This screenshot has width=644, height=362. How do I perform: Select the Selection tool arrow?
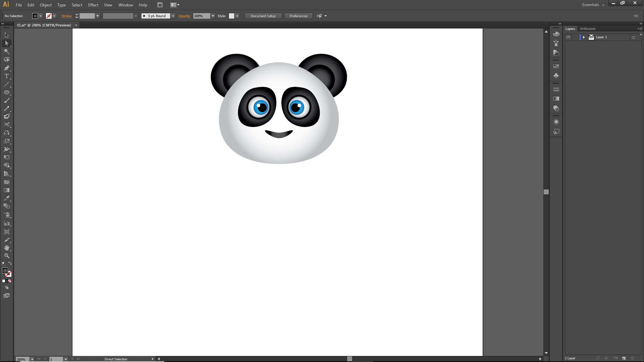[6, 35]
